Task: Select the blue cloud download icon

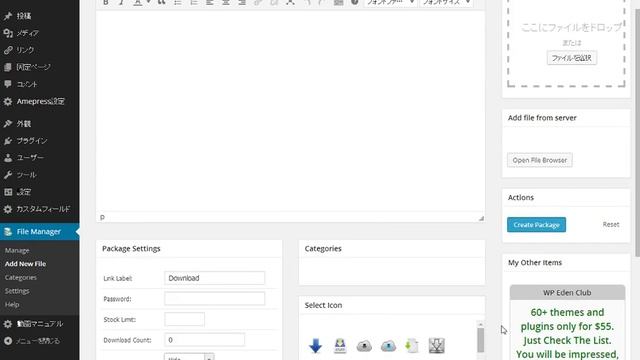Action: 388,346
